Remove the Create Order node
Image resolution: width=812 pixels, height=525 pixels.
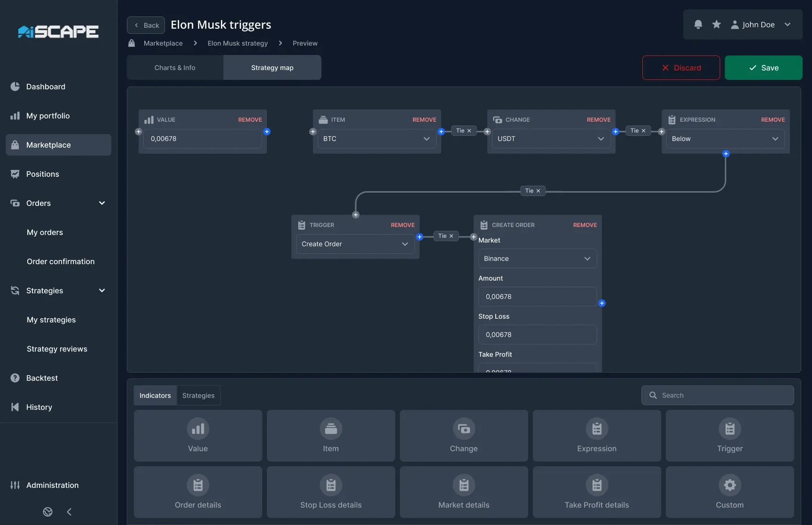pyautogui.click(x=585, y=225)
